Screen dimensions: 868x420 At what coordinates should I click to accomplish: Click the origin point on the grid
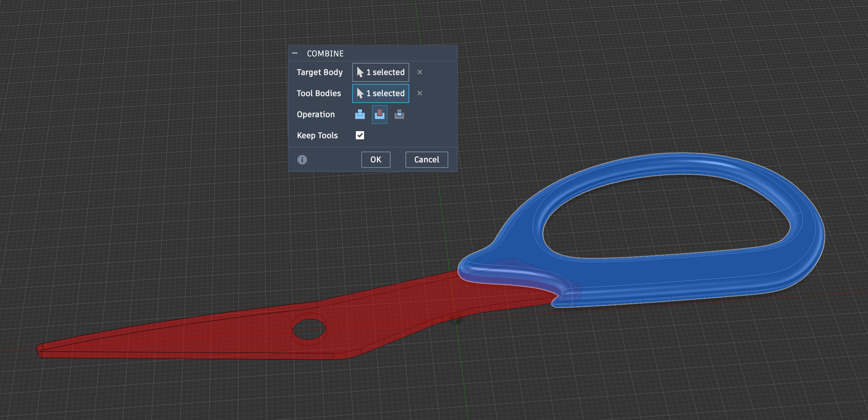pyautogui.click(x=456, y=320)
